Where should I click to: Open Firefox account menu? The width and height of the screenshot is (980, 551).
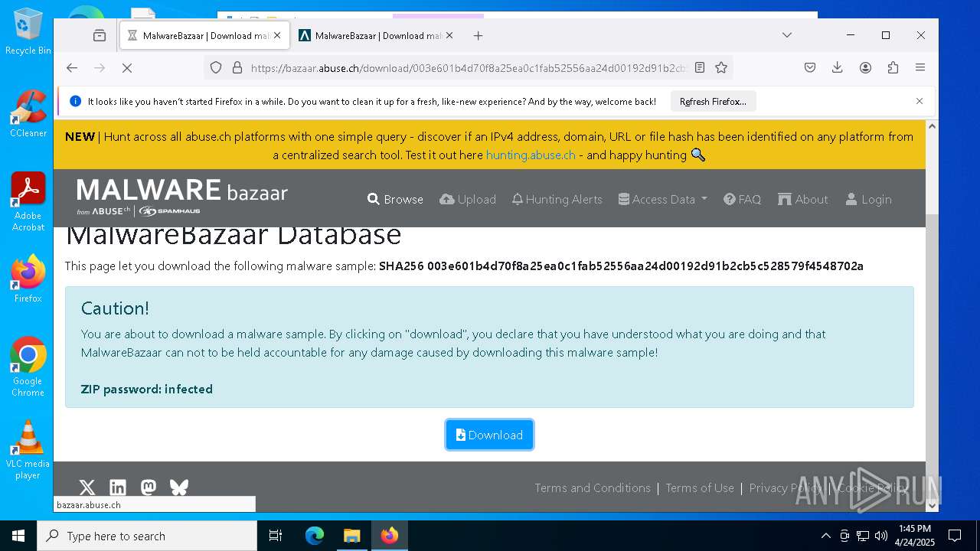pyautogui.click(x=865, y=67)
